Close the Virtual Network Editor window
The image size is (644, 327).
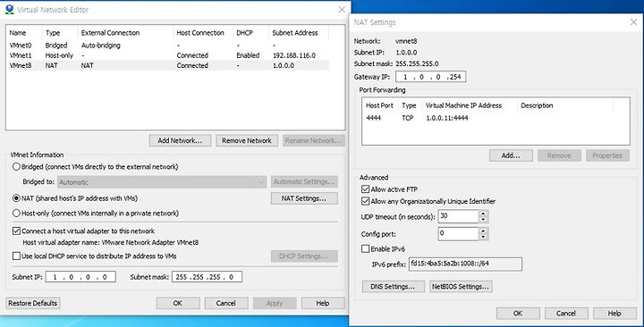coord(342,10)
